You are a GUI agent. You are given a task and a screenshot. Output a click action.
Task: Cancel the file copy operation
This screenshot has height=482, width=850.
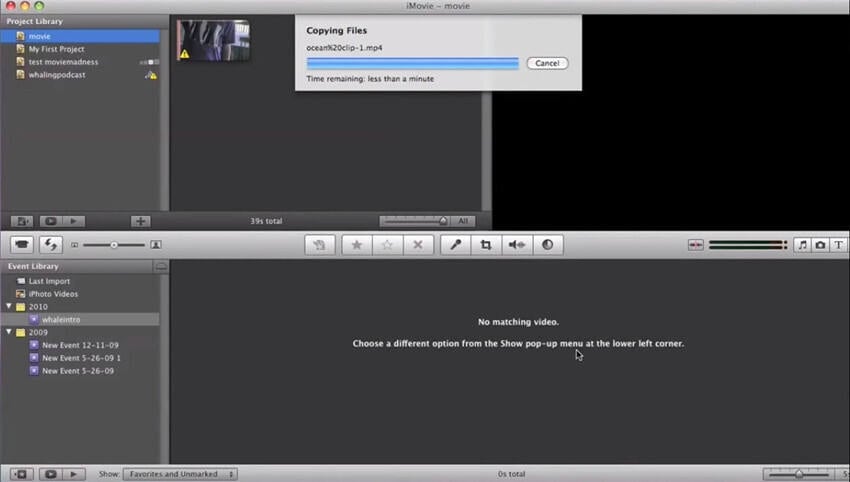pyautogui.click(x=547, y=63)
